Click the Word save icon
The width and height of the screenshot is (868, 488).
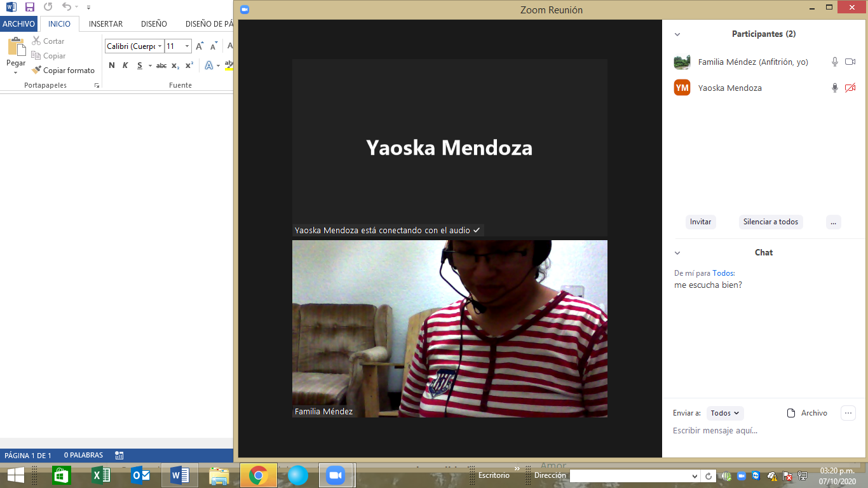pyautogui.click(x=30, y=7)
